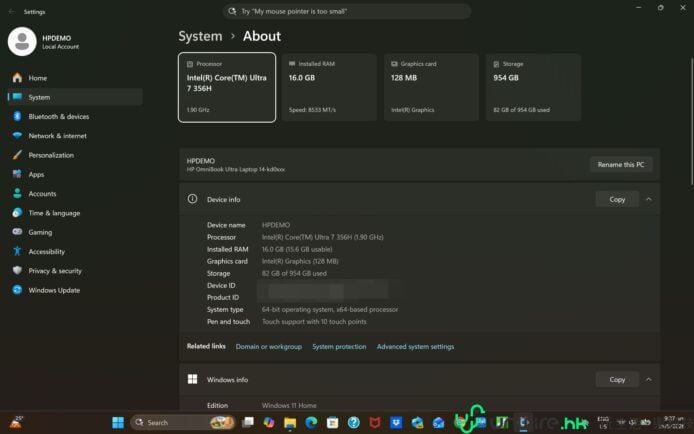Image resolution: width=694 pixels, height=434 pixels.
Task: Click the taskbar Search box
Action: click(x=182, y=422)
